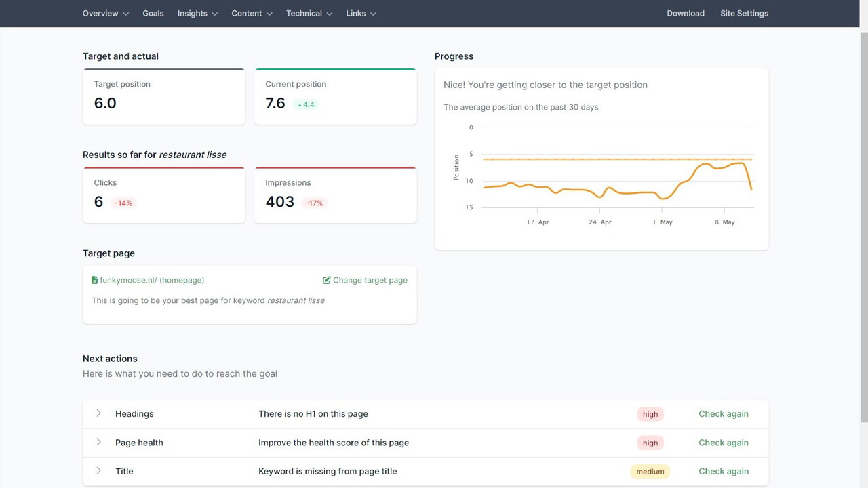Open Site Settings from the top bar
The image size is (868, 488).
click(744, 13)
